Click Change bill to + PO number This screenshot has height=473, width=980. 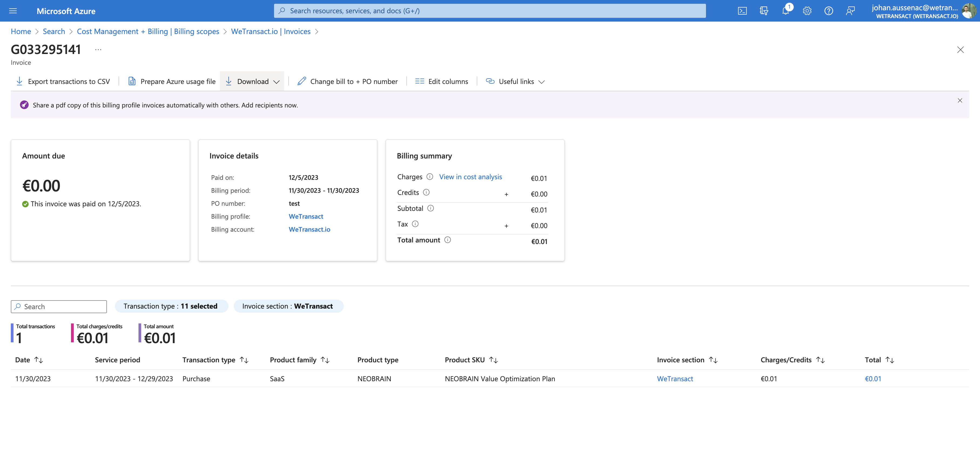pyautogui.click(x=348, y=82)
